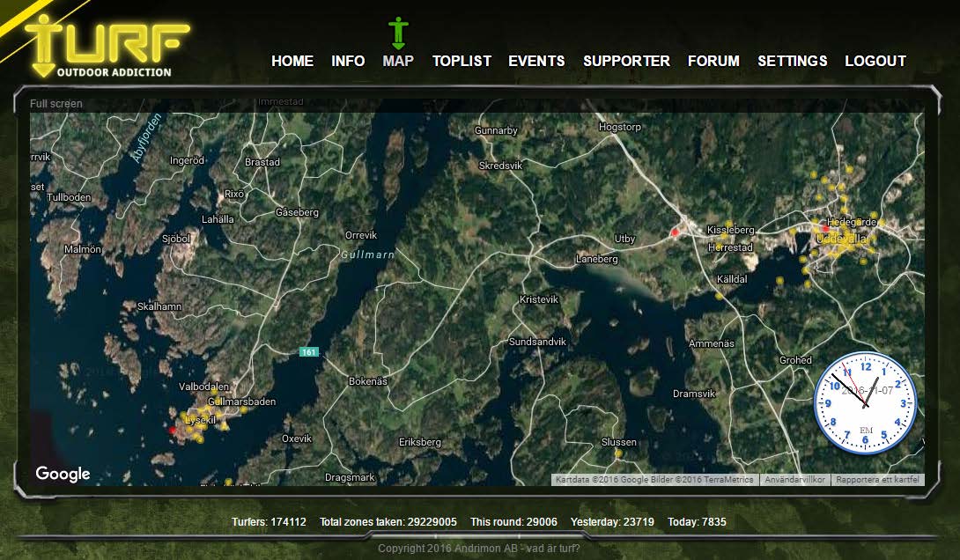The height and width of the screenshot is (560, 960).
Task: Click the green turf man icon above MAP
Action: click(x=398, y=33)
